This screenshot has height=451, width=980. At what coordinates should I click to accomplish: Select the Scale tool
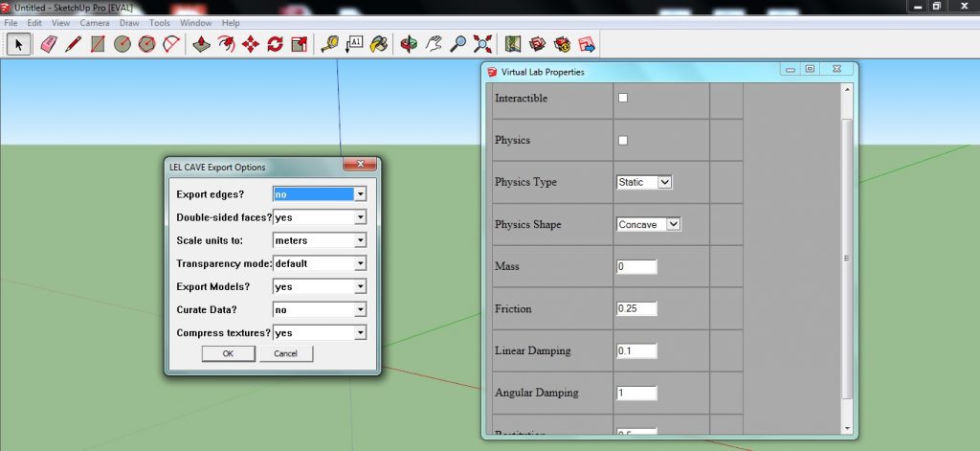coord(300,44)
